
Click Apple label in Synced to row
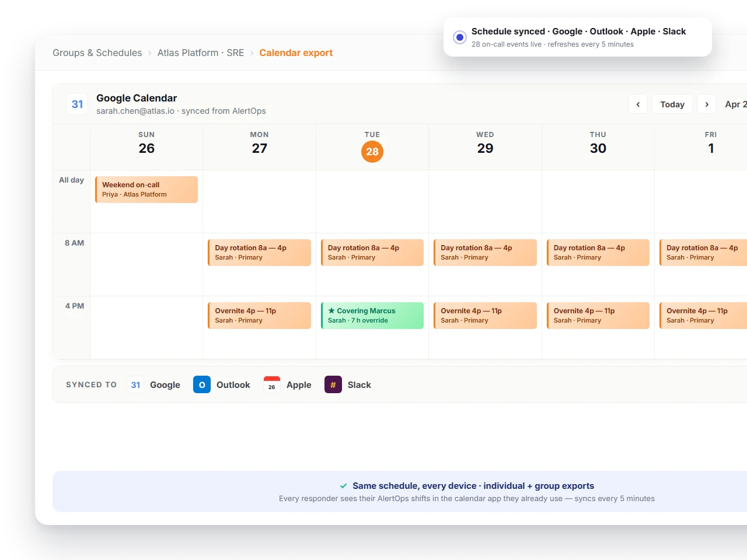299,385
